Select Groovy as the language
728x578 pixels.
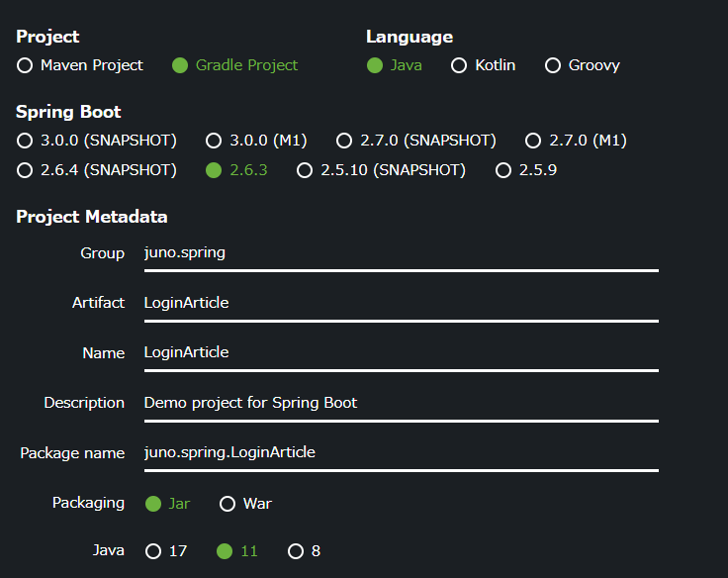553,65
